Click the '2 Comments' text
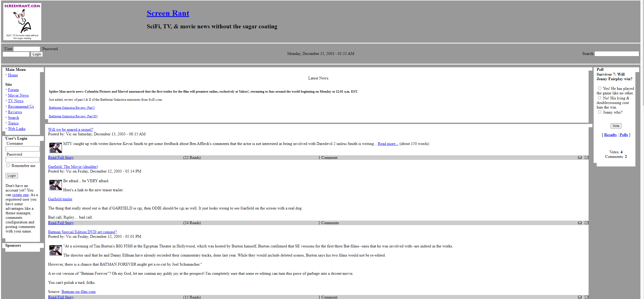The height and width of the screenshot is (299, 644). click(x=328, y=223)
